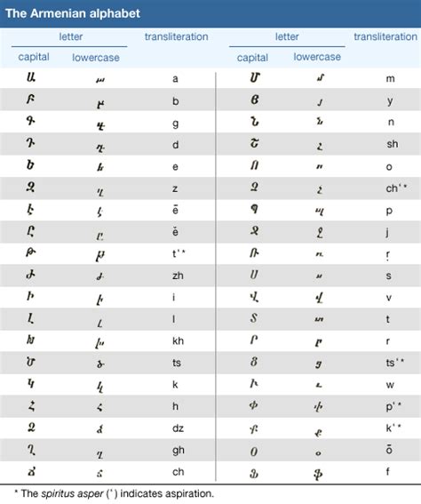Select the left 'capital' column header

coord(34,57)
